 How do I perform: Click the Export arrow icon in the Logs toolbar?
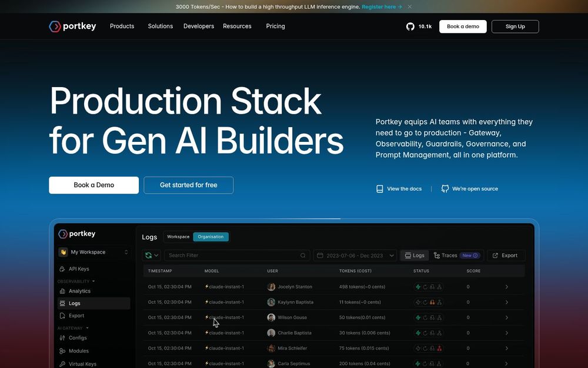[x=495, y=256]
